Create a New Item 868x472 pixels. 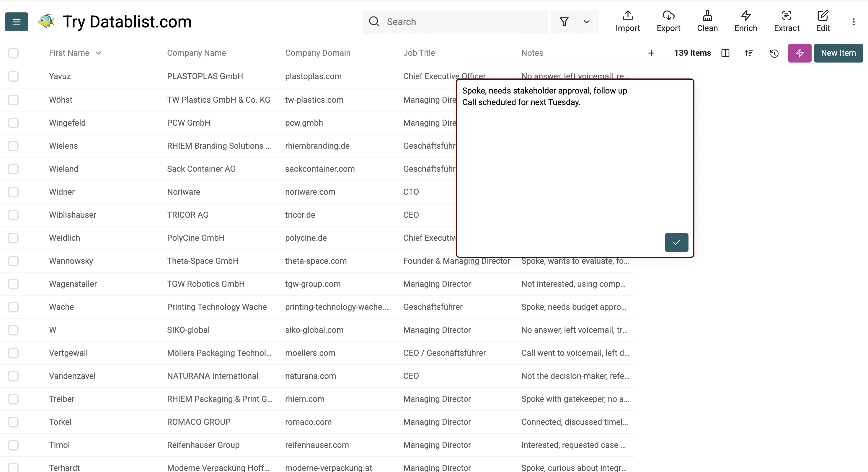[838, 53]
